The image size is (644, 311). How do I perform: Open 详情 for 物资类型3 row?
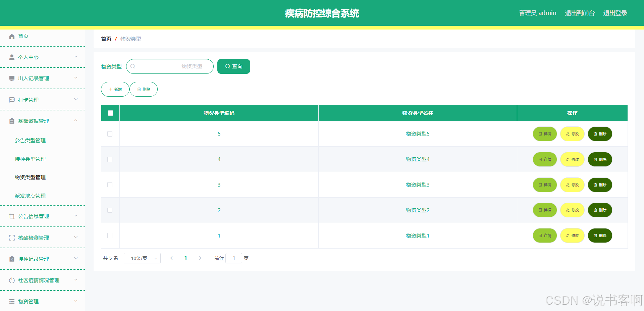(545, 185)
